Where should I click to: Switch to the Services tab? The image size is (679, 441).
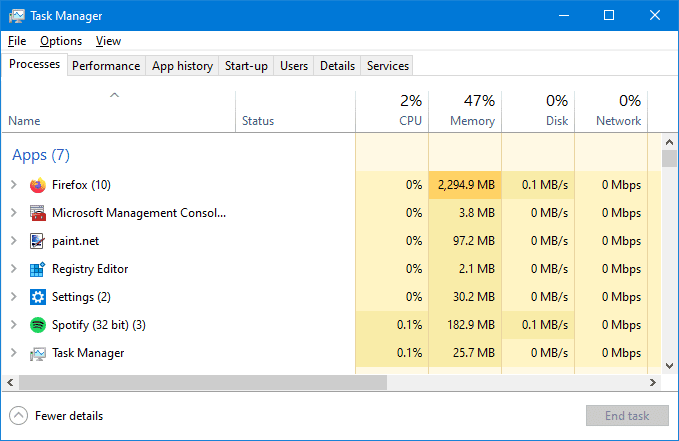pos(388,66)
